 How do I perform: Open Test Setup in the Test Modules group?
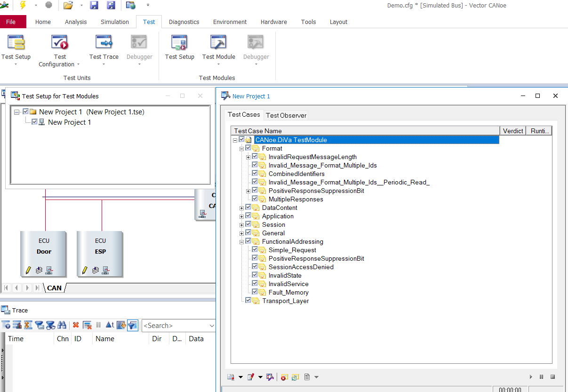pyautogui.click(x=180, y=47)
